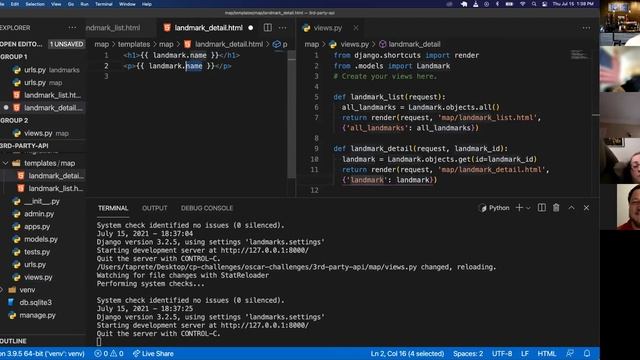Maximize the panel with the up chevron
The width and height of the screenshot is (640, 360).
pyautogui.click(x=571, y=208)
